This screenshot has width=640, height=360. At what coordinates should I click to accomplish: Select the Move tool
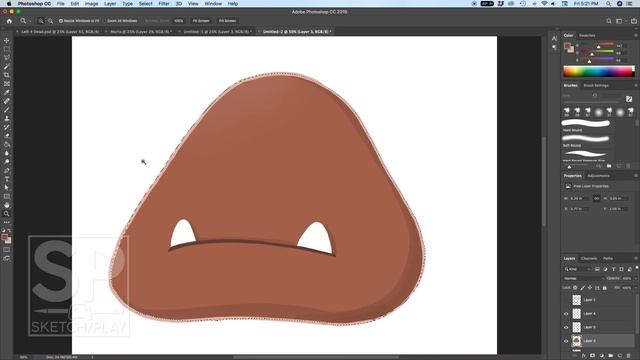pos(7,40)
